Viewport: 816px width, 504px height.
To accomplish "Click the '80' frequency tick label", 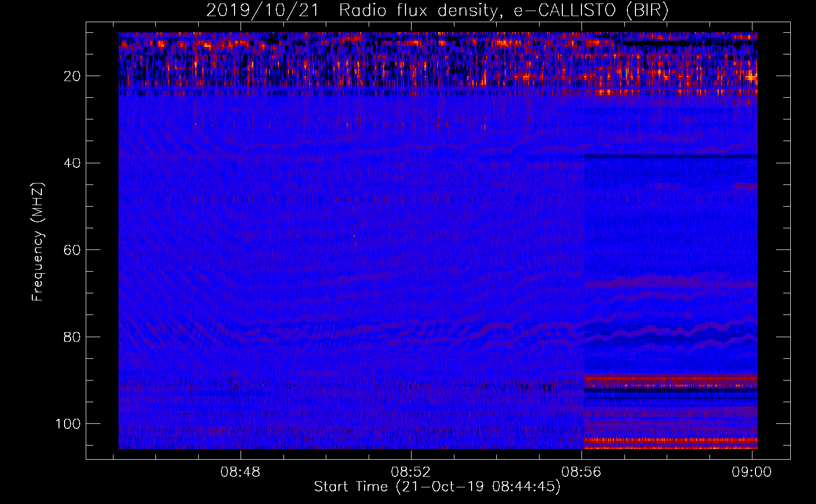I will (72, 337).
